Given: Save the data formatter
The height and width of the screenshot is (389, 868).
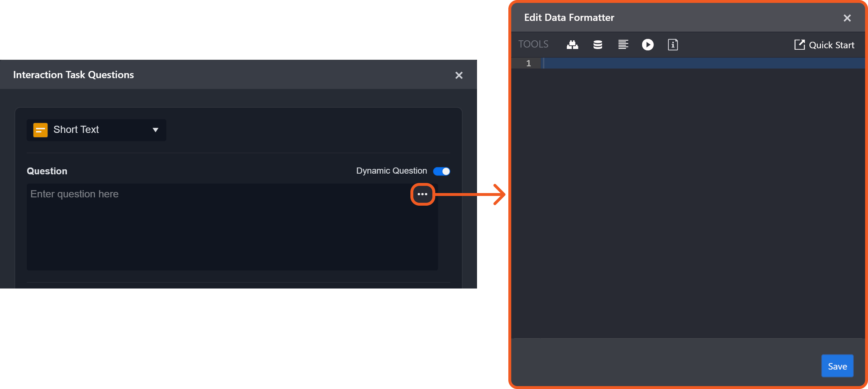Looking at the screenshot, I should pos(837,366).
